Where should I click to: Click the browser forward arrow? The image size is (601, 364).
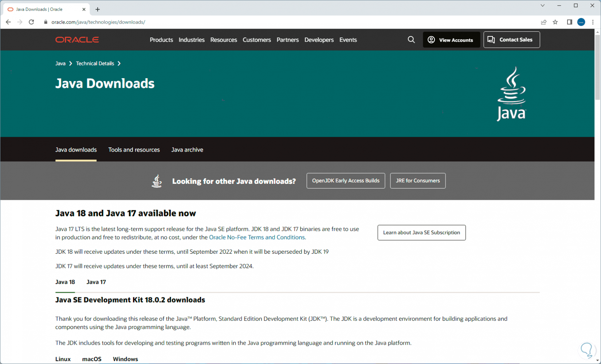pos(20,22)
